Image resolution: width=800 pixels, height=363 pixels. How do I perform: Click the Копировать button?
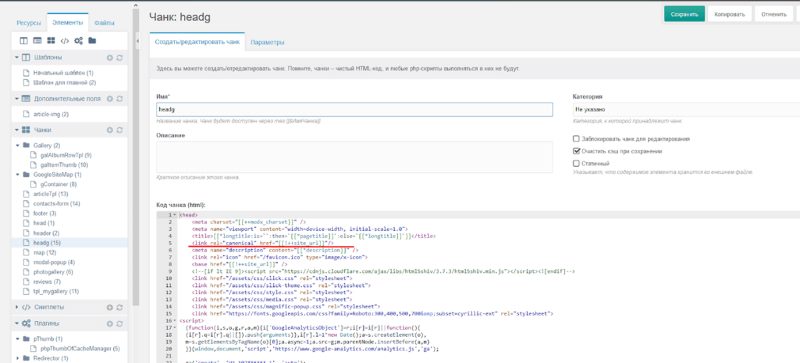729,14
